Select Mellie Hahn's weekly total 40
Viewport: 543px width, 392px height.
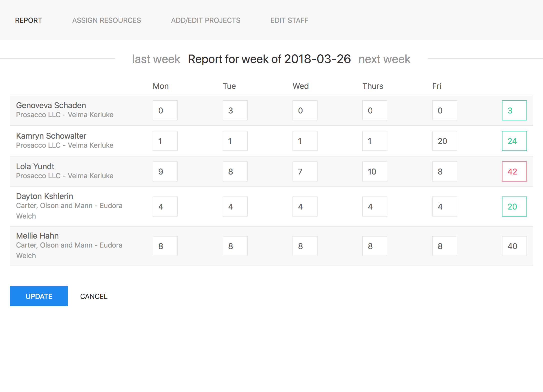514,246
